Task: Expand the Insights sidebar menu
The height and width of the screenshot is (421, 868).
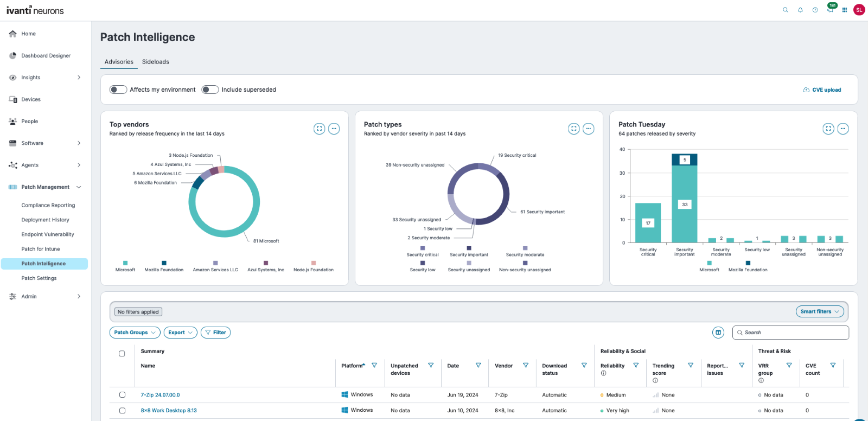Action: tap(79, 78)
